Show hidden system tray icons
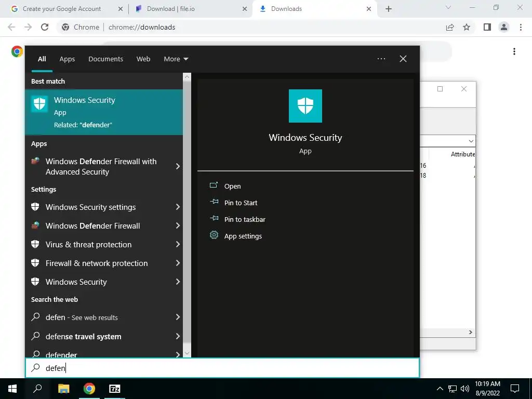 point(440,389)
